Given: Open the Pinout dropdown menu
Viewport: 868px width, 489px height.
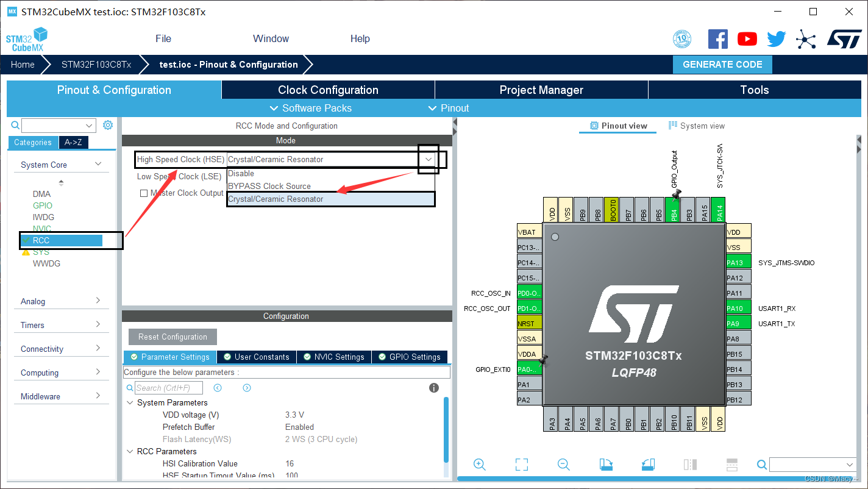Looking at the screenshot, I should (449, 108).
